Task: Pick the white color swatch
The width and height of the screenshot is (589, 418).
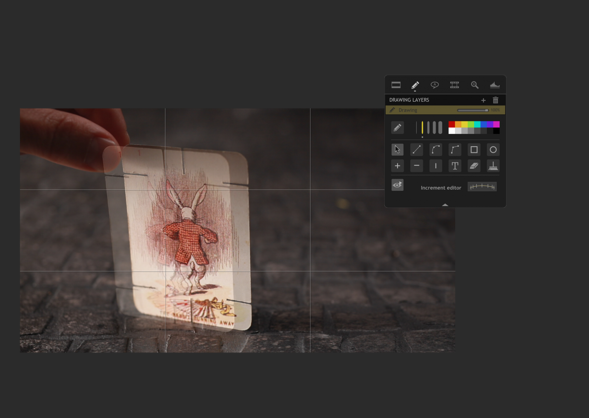Action: tap(452, 131)
